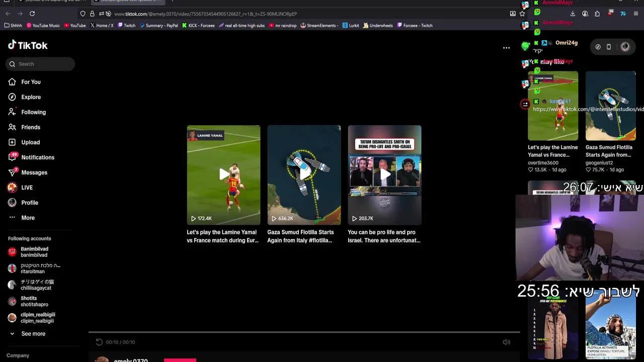Click the browser reload button
The image size is (644, 362).
32,14
